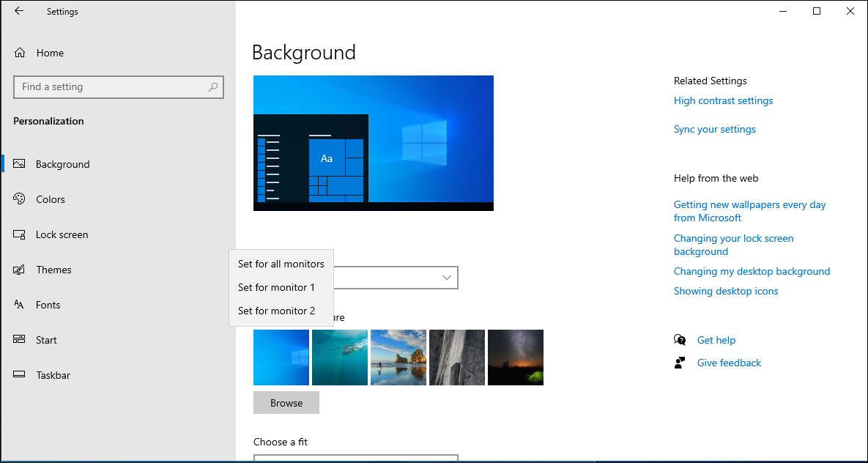Click the Fonts icon in sidebar
This screenshot has width=868, height=463.
coord(20,305)
